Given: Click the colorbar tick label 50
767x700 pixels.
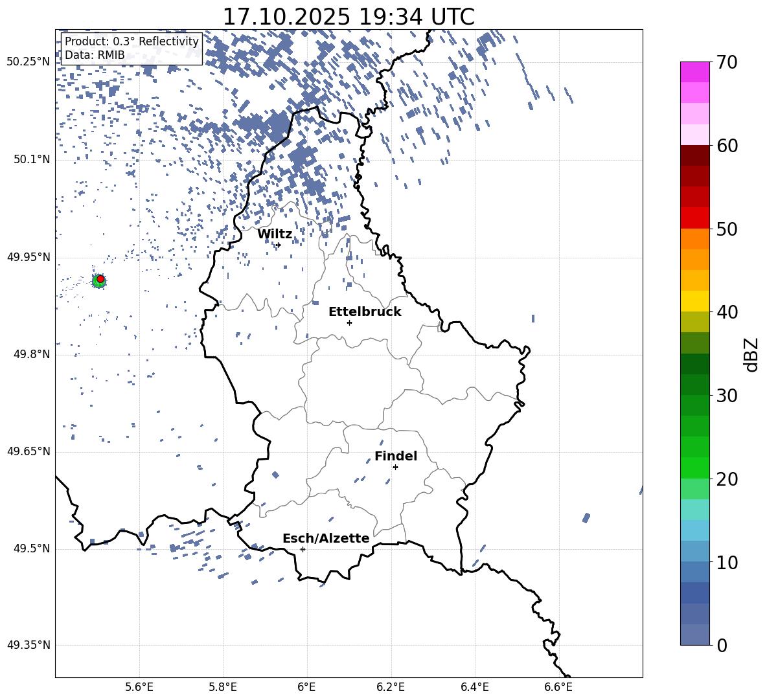Looking at the screenshot, I should click(727, 229).
